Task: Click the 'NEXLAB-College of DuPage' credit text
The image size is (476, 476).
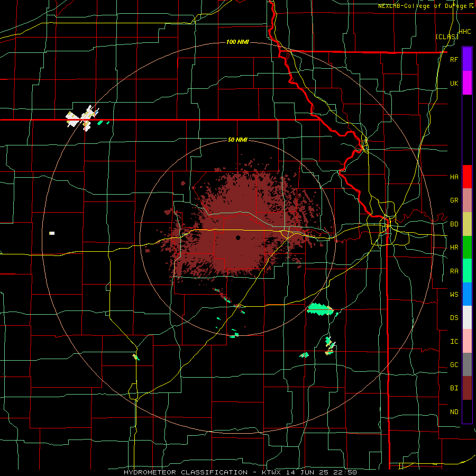Action: tap(423, 6)
